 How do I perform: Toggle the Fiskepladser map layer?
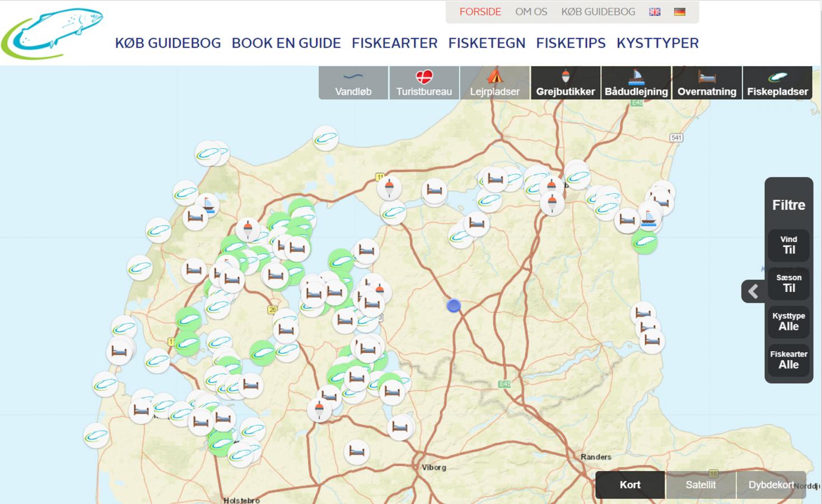pos(778,83)
